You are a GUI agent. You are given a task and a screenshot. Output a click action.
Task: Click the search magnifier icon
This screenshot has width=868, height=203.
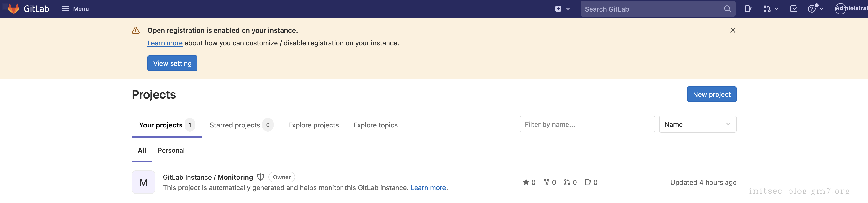click(727, 9)
